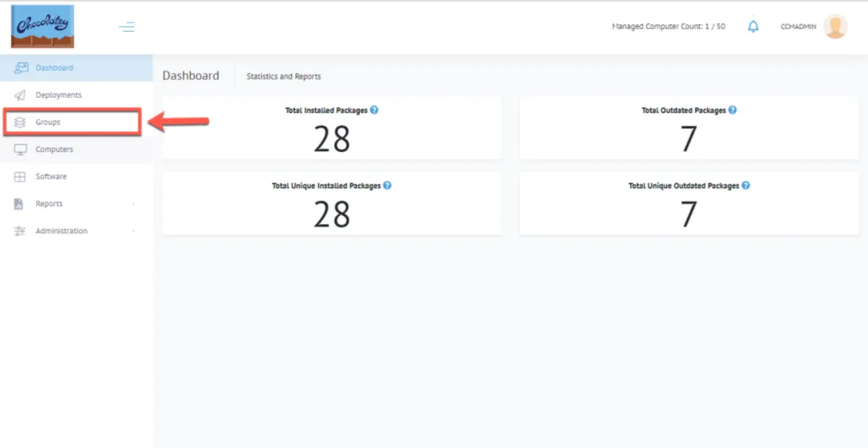Click the Managed Computer Count text
The image size is (868, 448).
click(668, 27)
